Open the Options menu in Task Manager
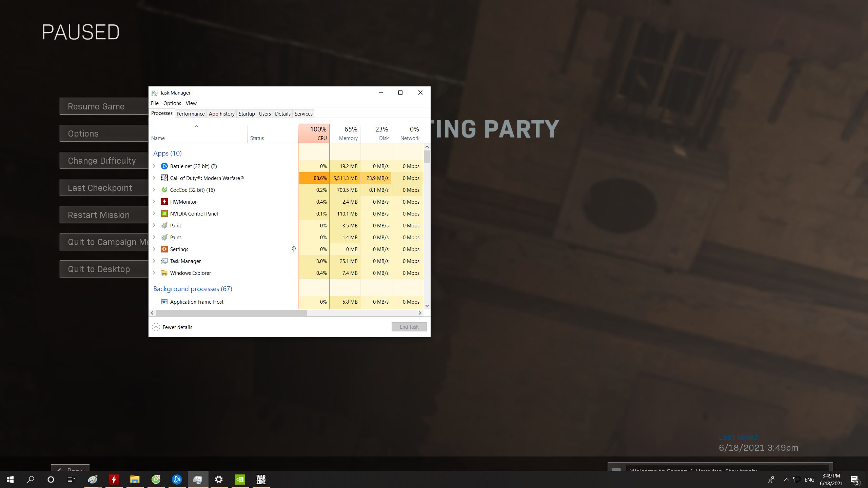Screen dimensions: 868x488 click(172, 102)
